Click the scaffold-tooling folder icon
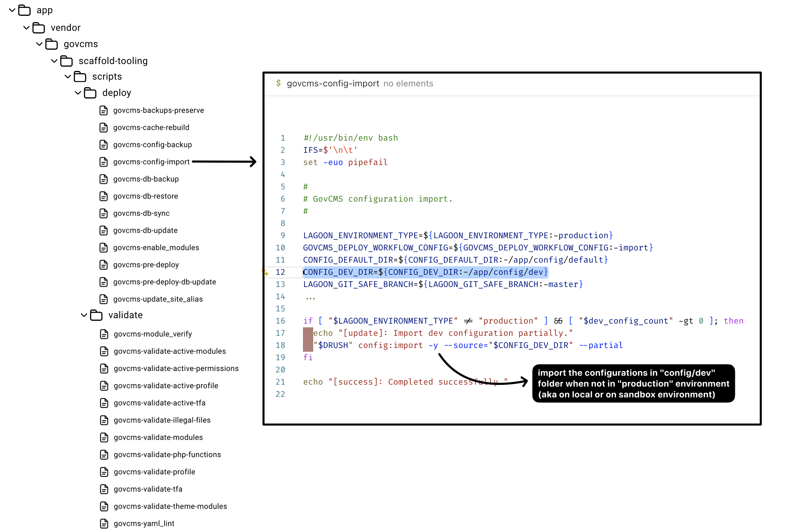The width and height of the screenshot is (800, 532). click(x=66, y=61)
